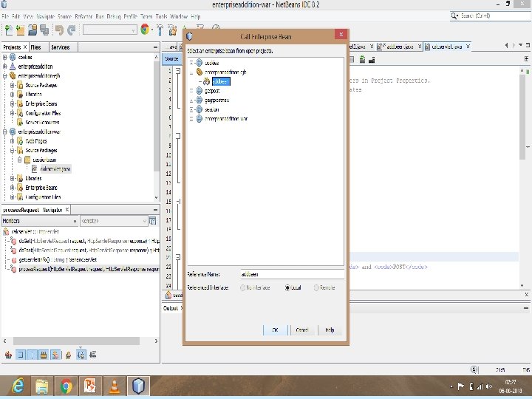The width and height of the screenshot is (532, 399).
Task: Click the Search field in title area
Action: click(491, 16)
